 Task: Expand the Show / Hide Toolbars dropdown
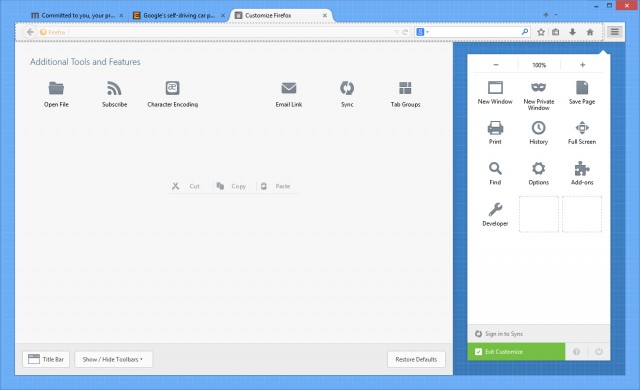(x=113, y=359)
